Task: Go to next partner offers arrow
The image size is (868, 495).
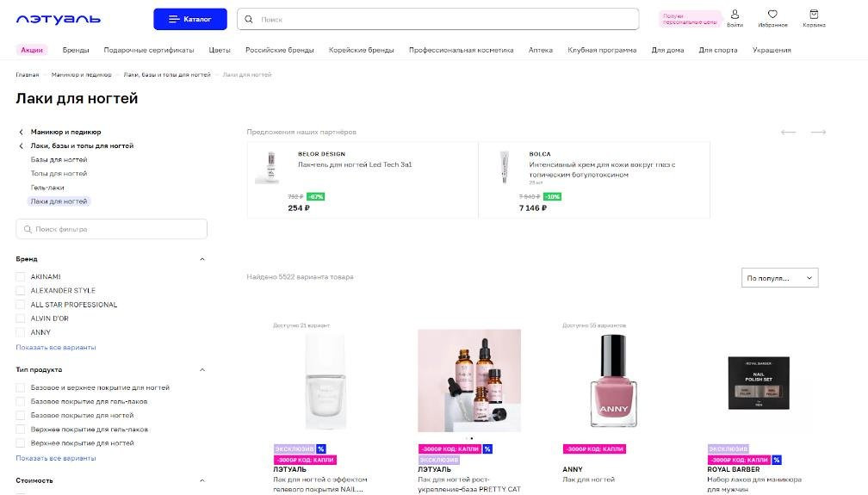Action: [818, 132]
